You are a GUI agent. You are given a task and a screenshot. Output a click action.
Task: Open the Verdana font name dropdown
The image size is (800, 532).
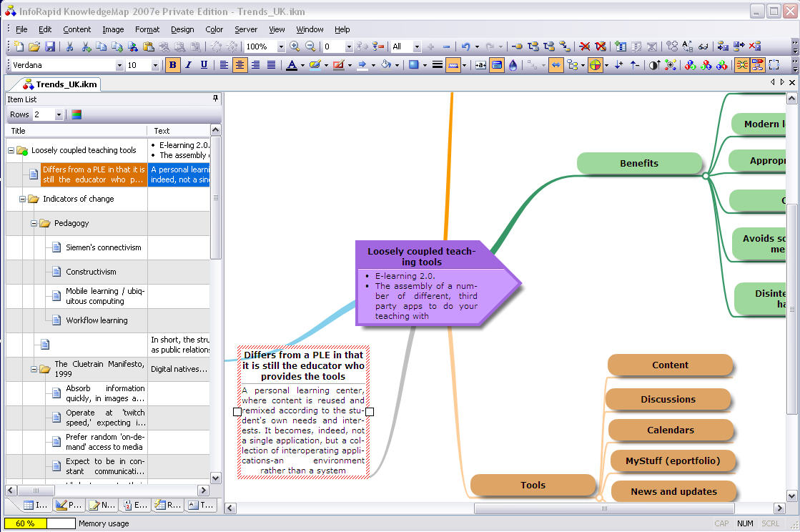coord(119,65)
